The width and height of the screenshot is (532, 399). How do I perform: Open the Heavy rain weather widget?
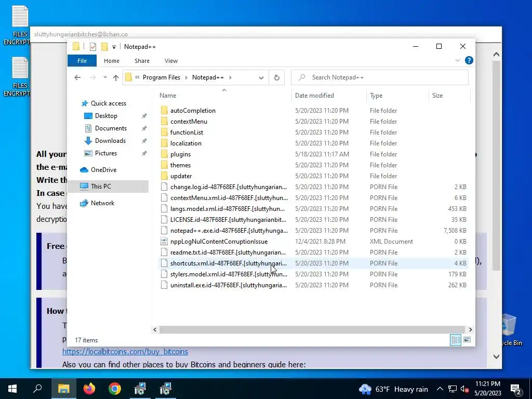(394, 389)
